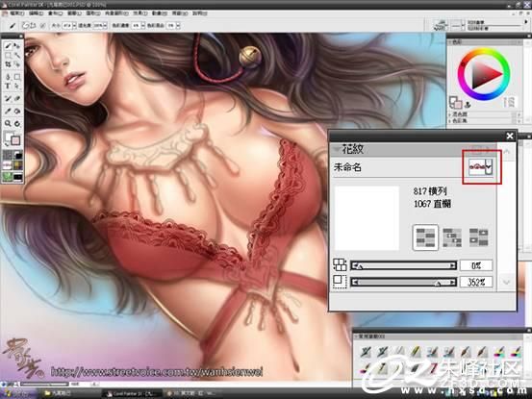Open the 畫布 Canvas menu
The width and height of the screenshot is (532, 399).
point(55,13)
